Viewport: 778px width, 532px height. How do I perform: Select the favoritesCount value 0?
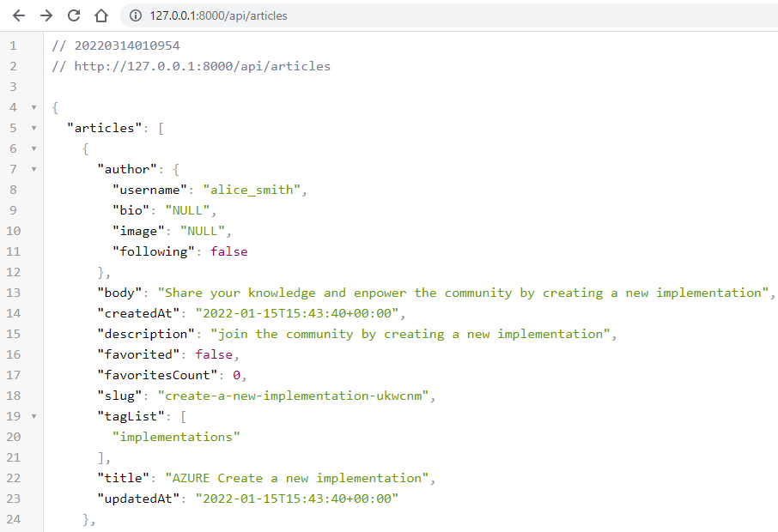point(237,375)
